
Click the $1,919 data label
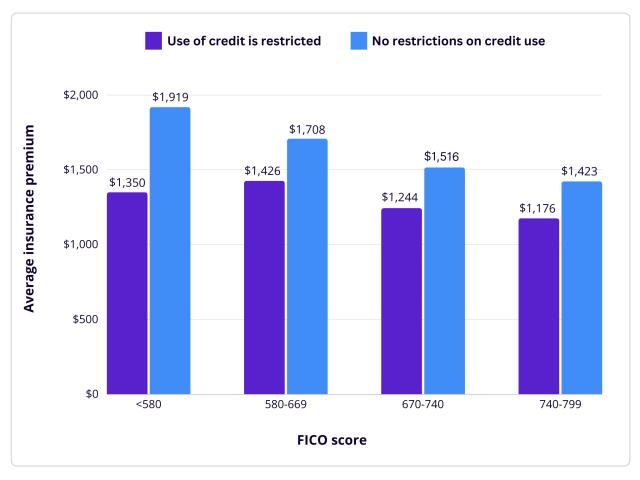click(x=170, y=97)
